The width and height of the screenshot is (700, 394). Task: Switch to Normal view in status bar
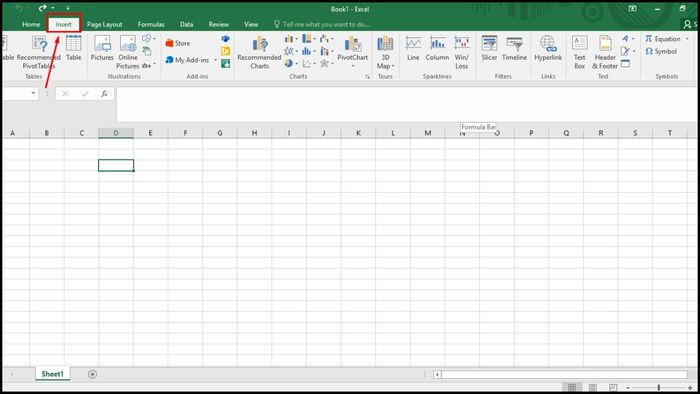(572, 387)
